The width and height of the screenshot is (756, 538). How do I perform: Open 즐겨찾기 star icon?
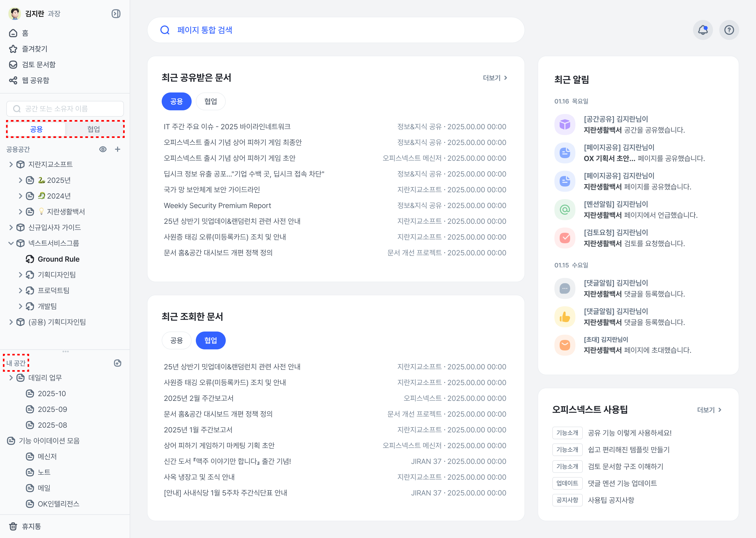pos(13,49)
